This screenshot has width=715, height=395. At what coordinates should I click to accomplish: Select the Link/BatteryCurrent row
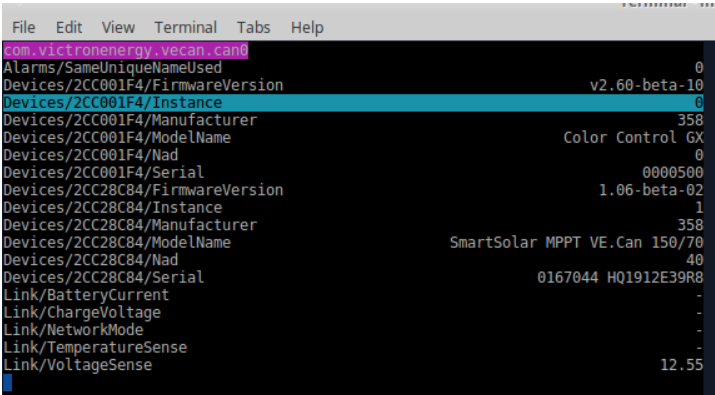(x=353, y=295)
